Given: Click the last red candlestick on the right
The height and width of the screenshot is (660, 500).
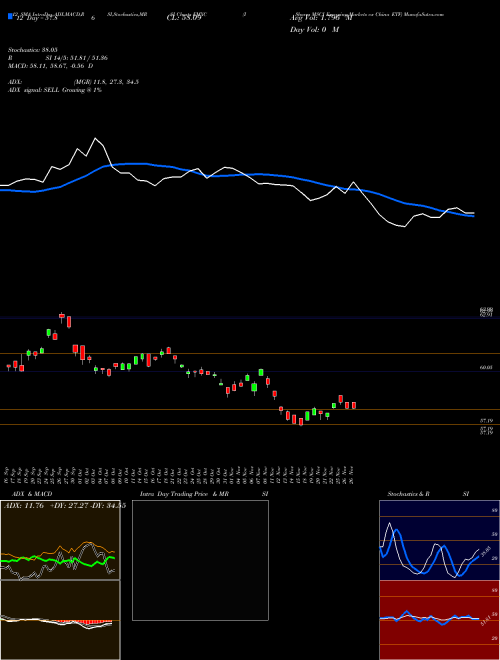Looking at the screenshot, I should coord(354,405).
